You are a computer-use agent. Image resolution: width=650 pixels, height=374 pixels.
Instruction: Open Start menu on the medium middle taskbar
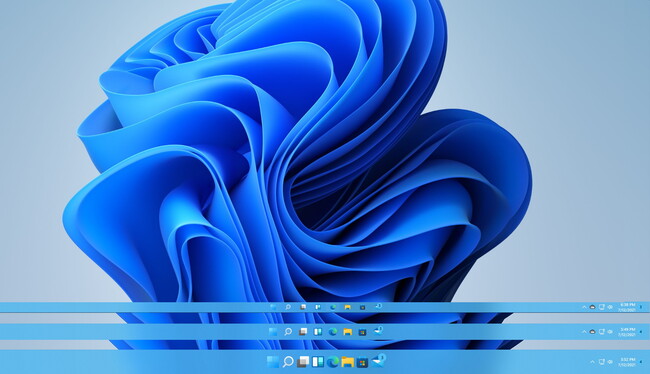pyautogui.click(x=273, y=332)
